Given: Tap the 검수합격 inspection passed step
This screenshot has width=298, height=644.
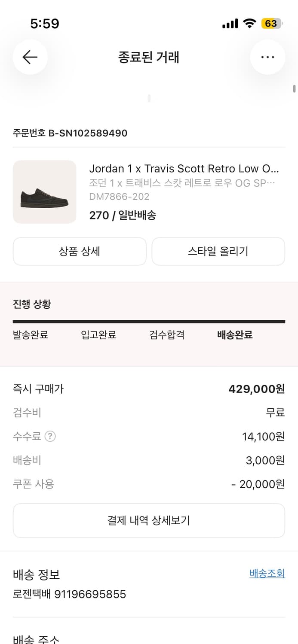Looking at the screenshot, I should coord(166,335).
